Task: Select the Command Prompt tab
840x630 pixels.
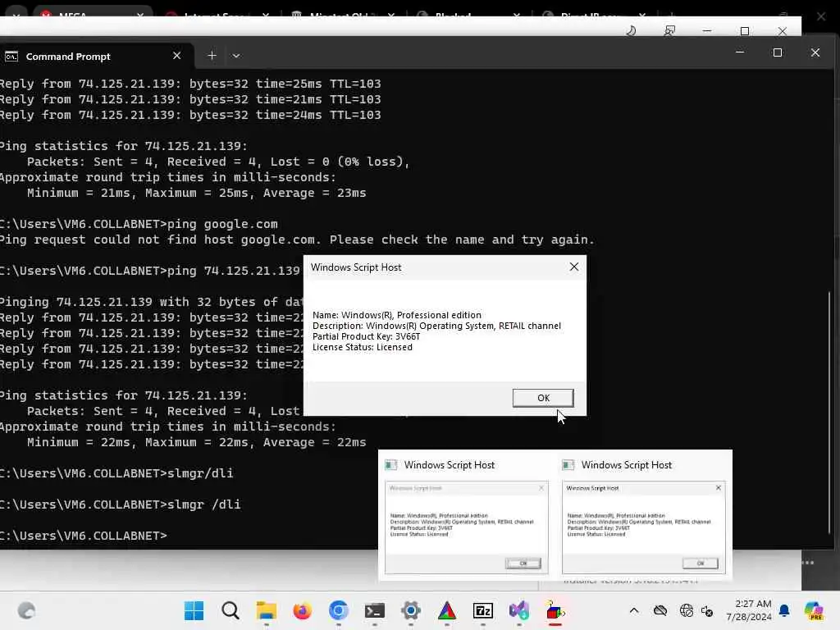Action: pyautogui.click(x=97, y=57)
